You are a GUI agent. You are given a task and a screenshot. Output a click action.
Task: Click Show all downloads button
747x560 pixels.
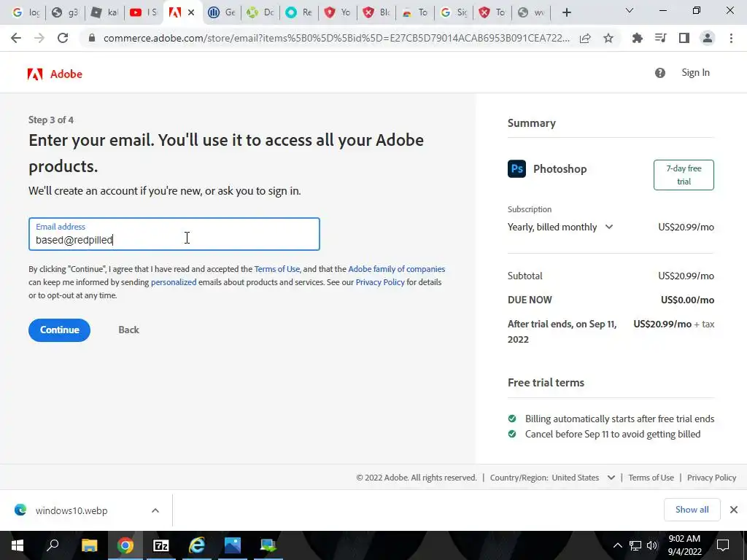(x=692, y=510)
